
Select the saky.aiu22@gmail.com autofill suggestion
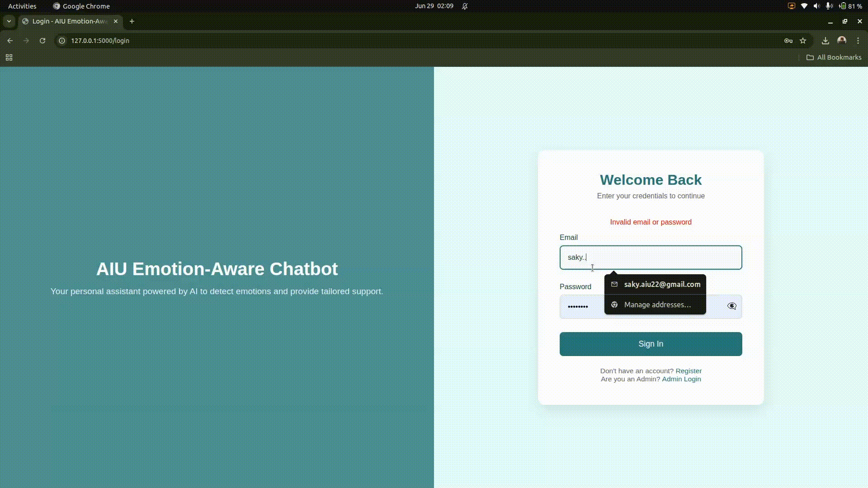coord(661,285)
